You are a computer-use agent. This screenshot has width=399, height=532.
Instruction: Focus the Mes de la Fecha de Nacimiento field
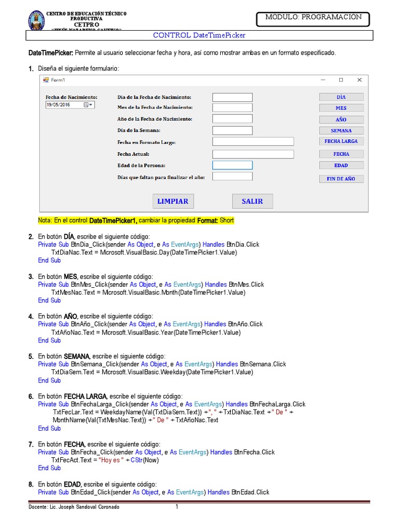[x=232, y=108]
